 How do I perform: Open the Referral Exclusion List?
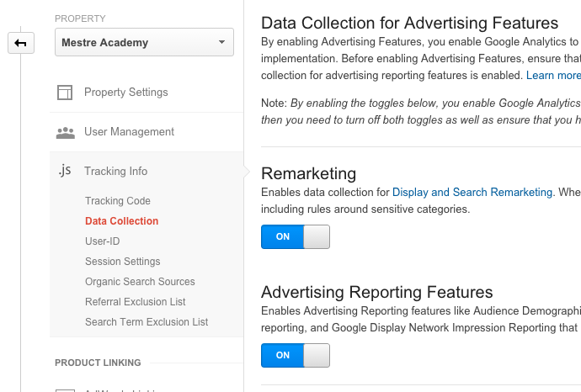[x=135, y=302]
